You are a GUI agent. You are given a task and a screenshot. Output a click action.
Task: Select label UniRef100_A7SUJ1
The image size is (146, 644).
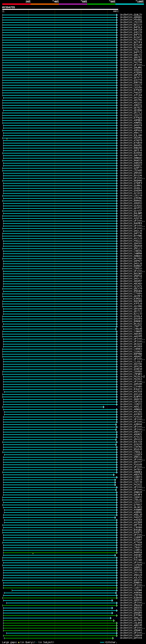(x=131, y=437)
